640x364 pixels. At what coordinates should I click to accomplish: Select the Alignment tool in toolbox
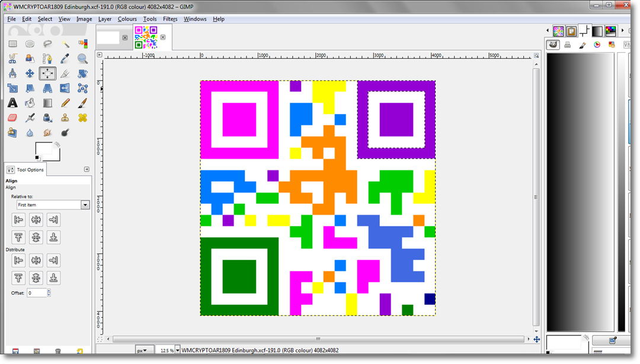pos(47,73)
